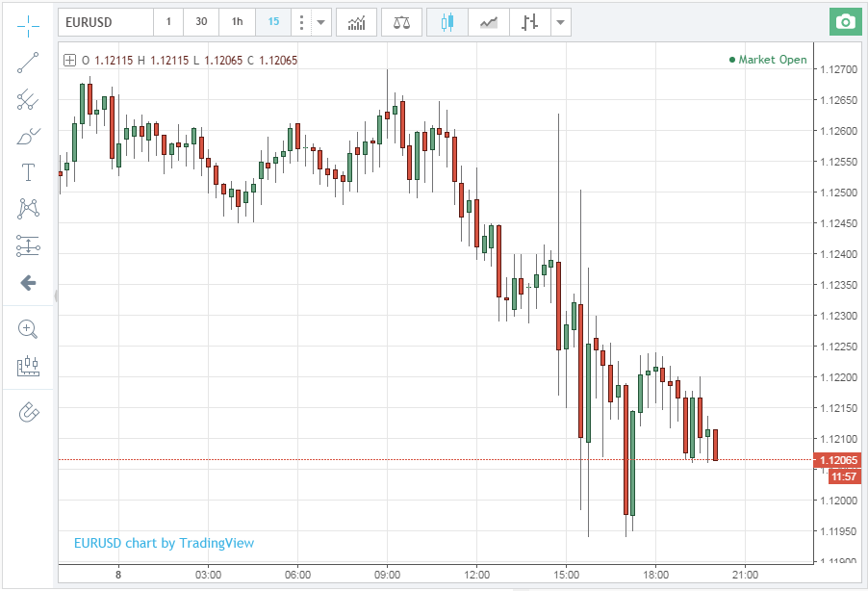Select the 1h interval
Viewport: 868px width, 591px height.
tap(237, 22)
